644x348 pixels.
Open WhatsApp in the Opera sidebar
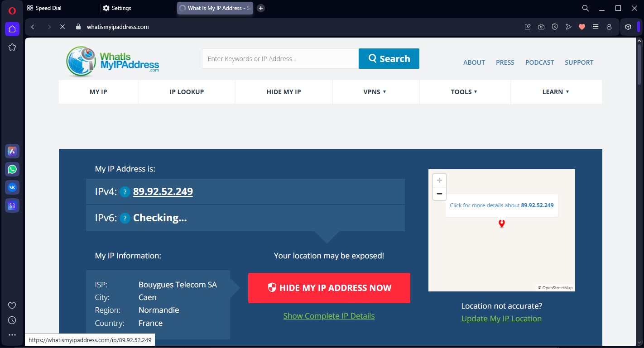12,169
